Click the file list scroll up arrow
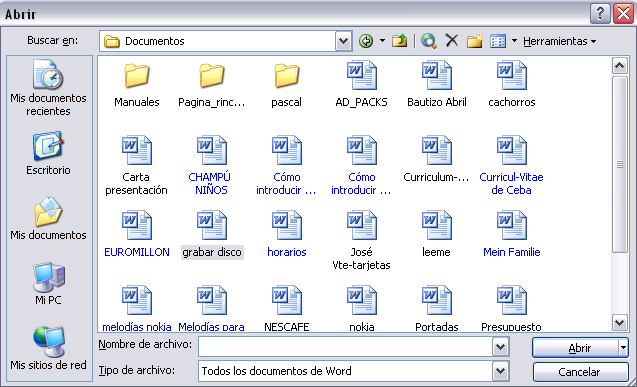 [x=620, y=65]
